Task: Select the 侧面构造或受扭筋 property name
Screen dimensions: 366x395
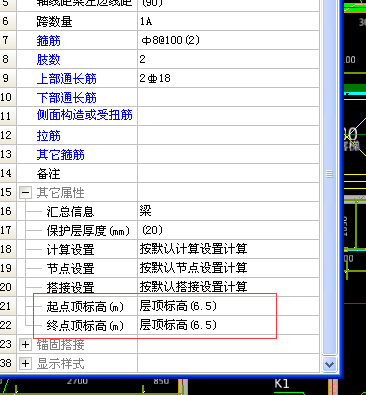Action: click(x=85, y=115)
